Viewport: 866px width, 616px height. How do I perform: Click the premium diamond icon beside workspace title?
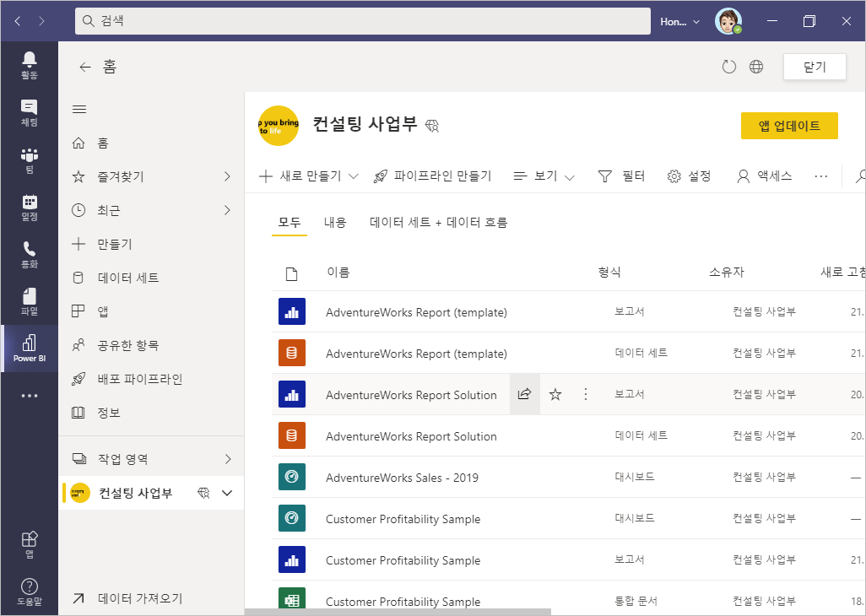pyautogui.click(x=432, y=127)
